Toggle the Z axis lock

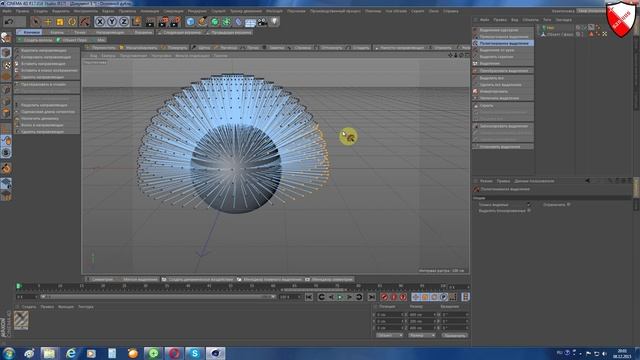click(124, 21)
